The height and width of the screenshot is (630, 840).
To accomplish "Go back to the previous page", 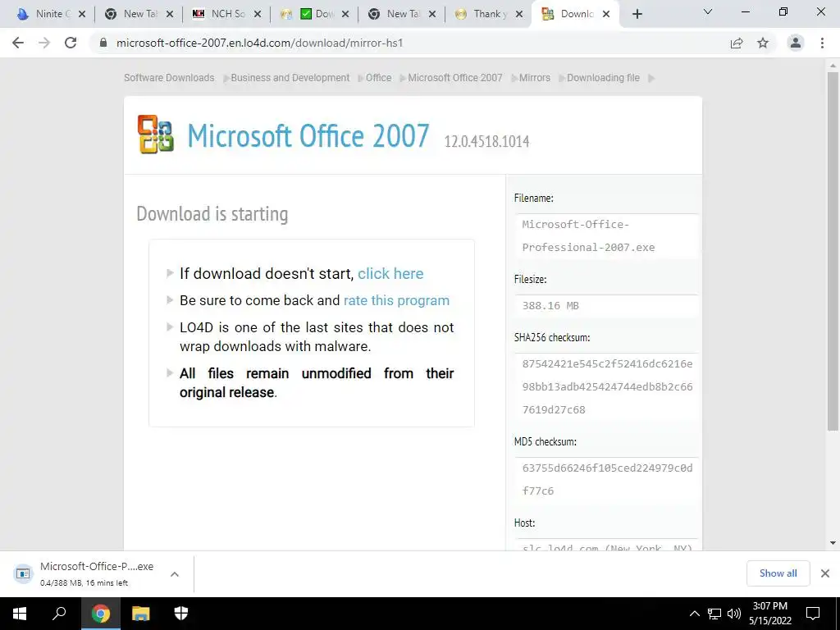I will click(18, 43).
